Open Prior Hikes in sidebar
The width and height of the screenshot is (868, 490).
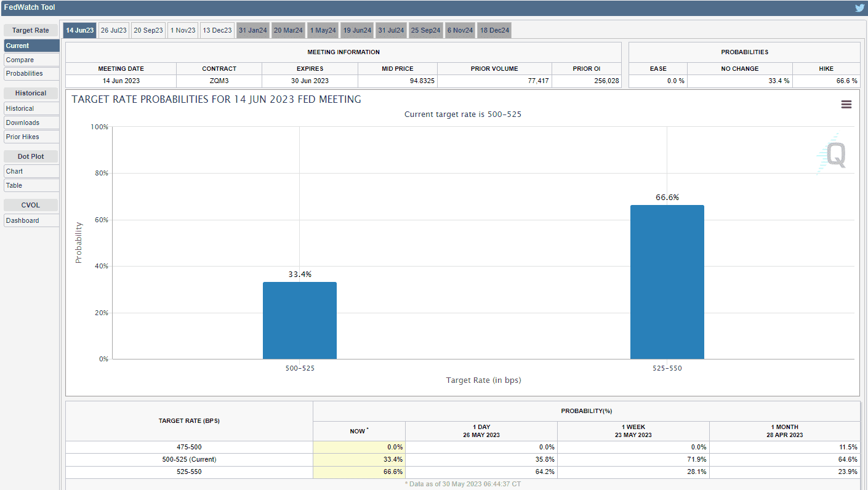(31, 137)
